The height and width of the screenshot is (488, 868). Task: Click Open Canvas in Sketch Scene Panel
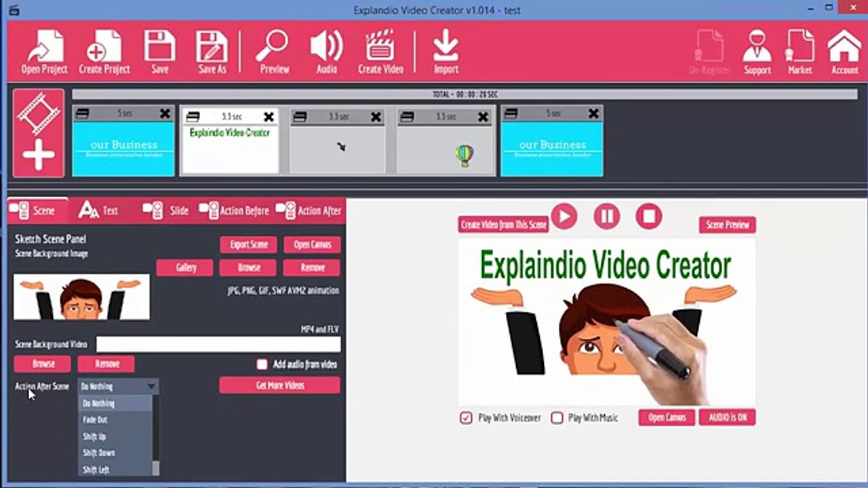[312, 245]
